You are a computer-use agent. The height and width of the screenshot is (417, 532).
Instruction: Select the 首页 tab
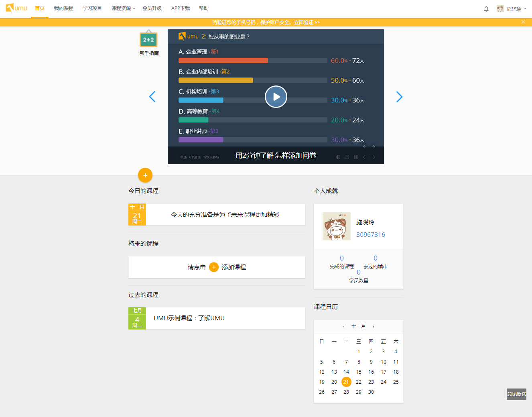click(40, 8)
